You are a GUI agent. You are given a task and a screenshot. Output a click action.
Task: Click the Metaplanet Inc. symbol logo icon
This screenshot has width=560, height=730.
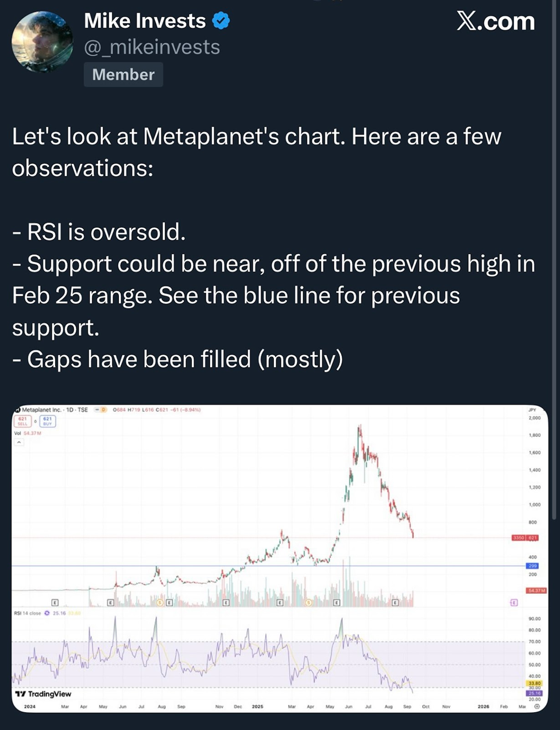[x=18, y=409]
